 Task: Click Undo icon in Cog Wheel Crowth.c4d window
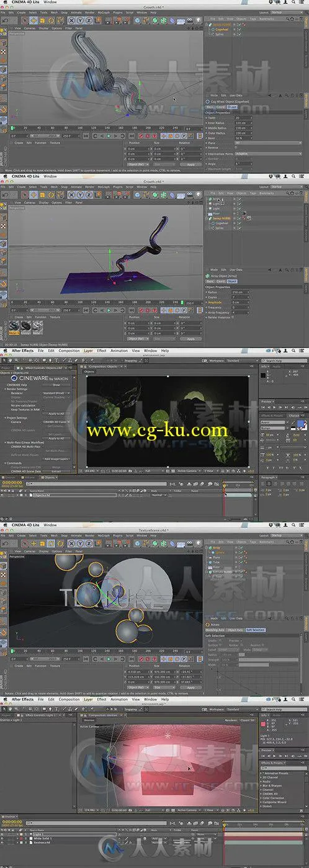pyautogui.click(x=4, y=20)
